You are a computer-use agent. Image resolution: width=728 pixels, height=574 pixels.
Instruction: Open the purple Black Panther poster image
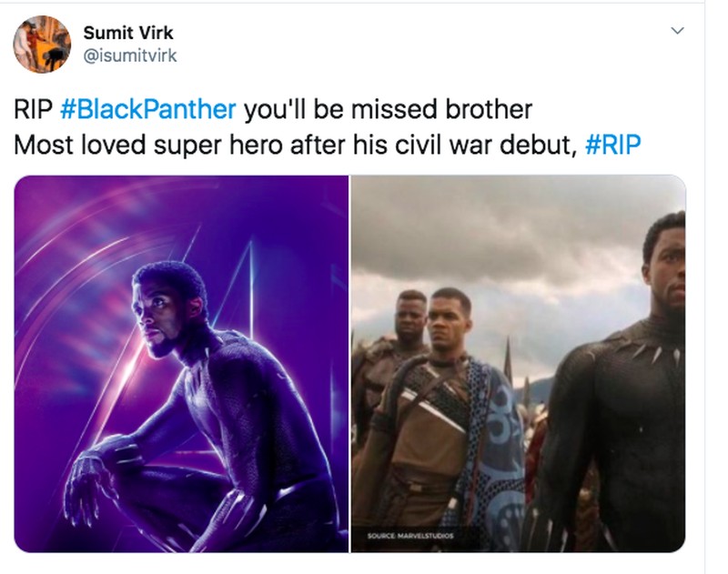(x=181, y=363)
